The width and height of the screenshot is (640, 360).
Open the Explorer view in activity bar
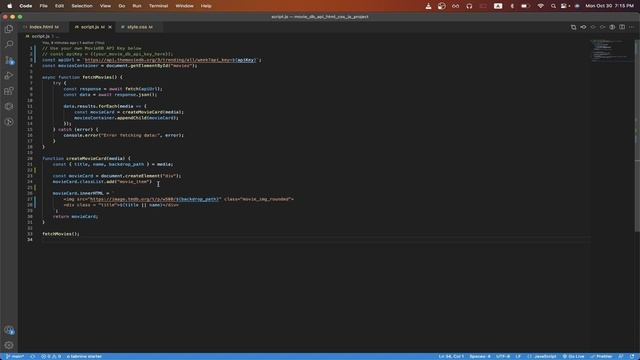pos(9,29)
